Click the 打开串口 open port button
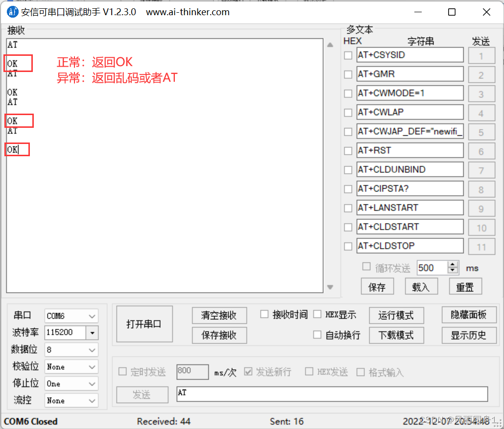 (x=144, y=324)
